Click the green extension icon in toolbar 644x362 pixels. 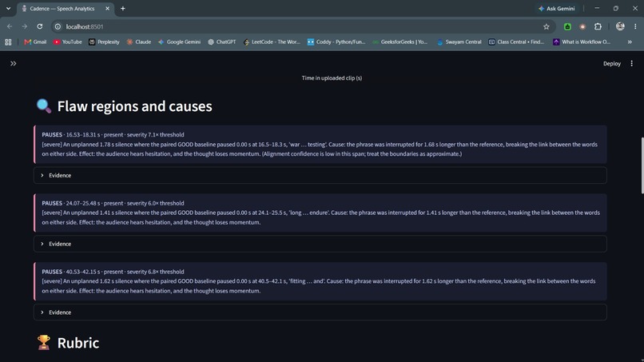tap(567, 26)
